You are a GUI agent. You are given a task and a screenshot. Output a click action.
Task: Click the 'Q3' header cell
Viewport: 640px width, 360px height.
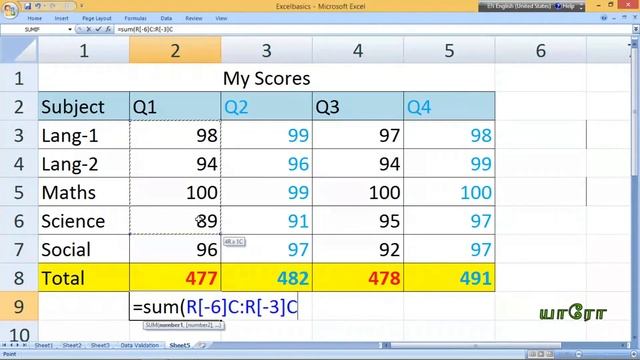click(358, 107)
